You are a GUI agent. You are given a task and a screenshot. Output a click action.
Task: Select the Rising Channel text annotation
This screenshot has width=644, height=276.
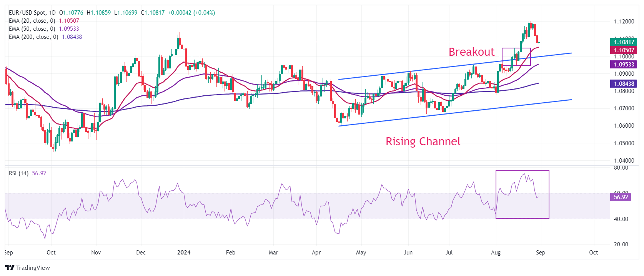tap(423, 141)
